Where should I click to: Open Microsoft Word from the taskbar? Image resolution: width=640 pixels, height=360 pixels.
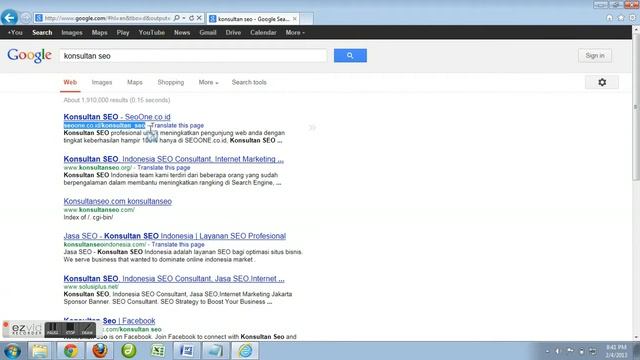[x=187, y=351]
